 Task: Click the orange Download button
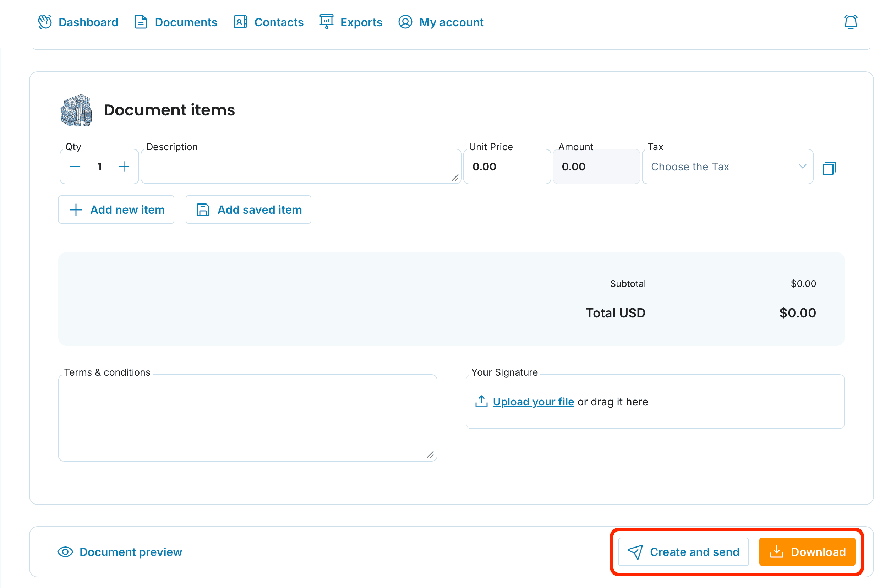click(807, 552)
